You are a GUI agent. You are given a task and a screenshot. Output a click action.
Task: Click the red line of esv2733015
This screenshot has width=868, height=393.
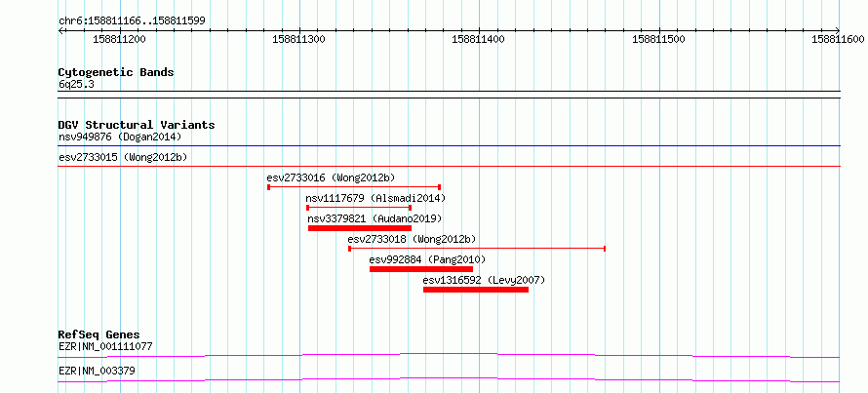tap(449, 166)
